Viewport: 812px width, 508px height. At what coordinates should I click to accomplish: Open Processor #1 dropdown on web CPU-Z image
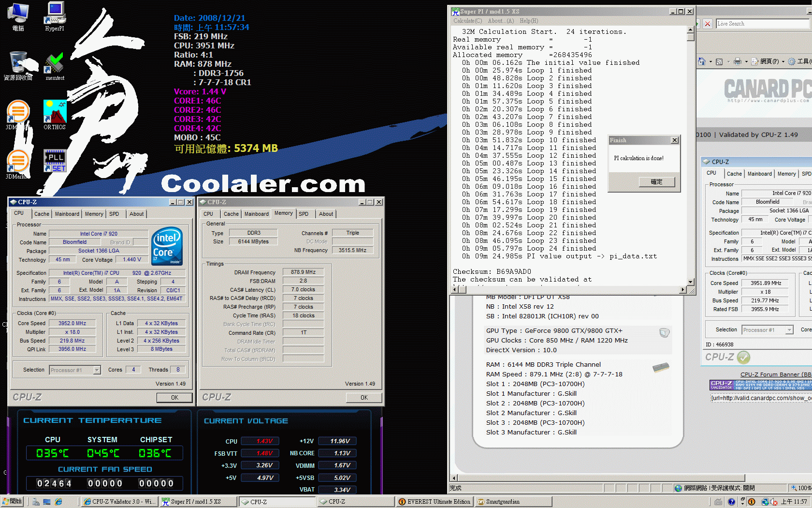[789, 330]
